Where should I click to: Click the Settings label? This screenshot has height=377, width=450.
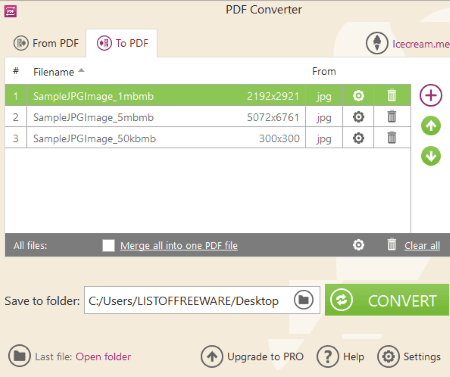coord(422,357)
